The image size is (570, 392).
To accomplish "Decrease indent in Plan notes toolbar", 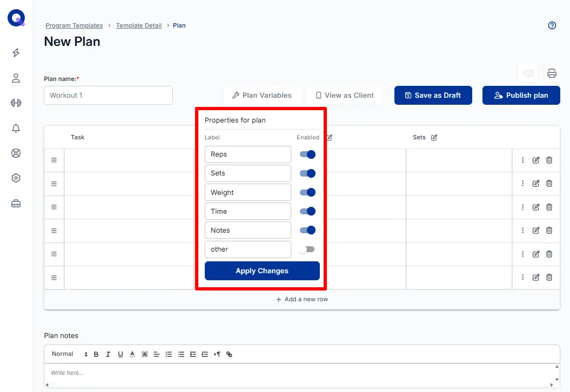I will tap(193, 354).
